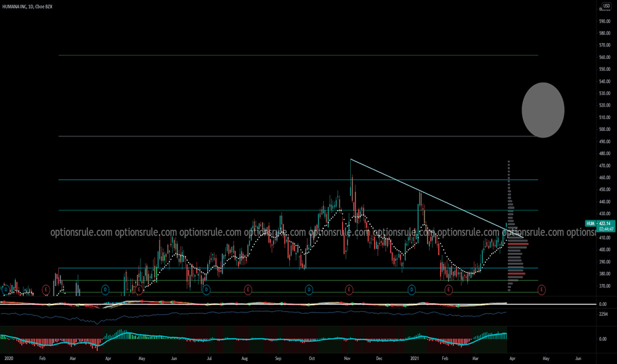
Task: Click the 380.00 price axis label
Action: 604,274
